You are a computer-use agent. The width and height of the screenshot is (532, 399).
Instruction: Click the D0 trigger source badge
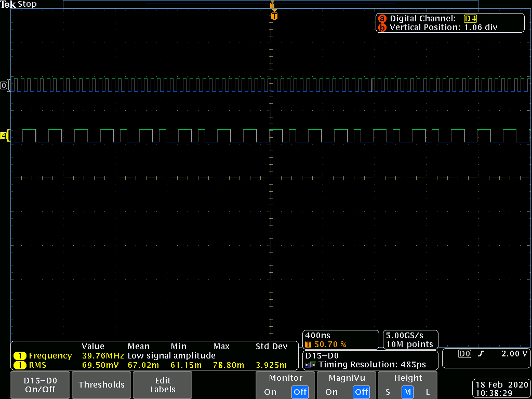pos(465,354)
